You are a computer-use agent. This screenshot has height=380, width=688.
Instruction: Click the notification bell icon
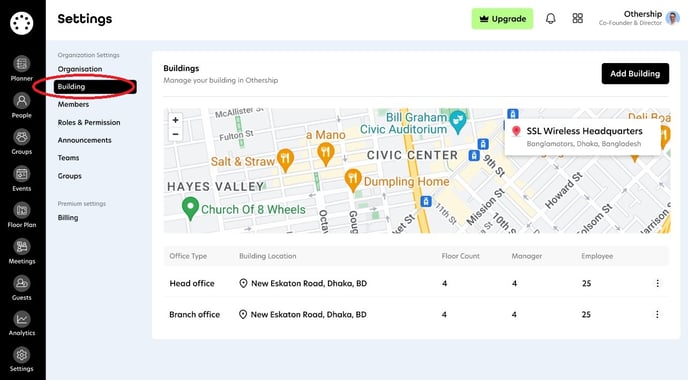click(x=551, y=18)
